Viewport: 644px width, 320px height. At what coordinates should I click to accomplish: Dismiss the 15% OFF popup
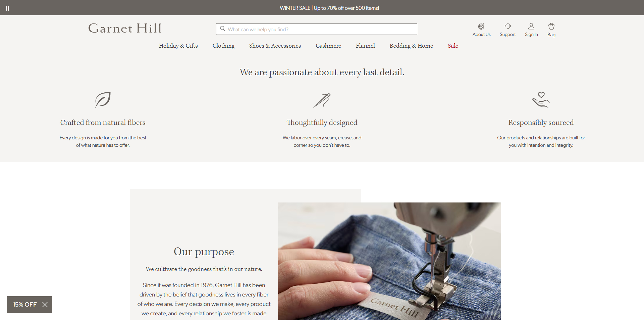(x=45, y=305)
